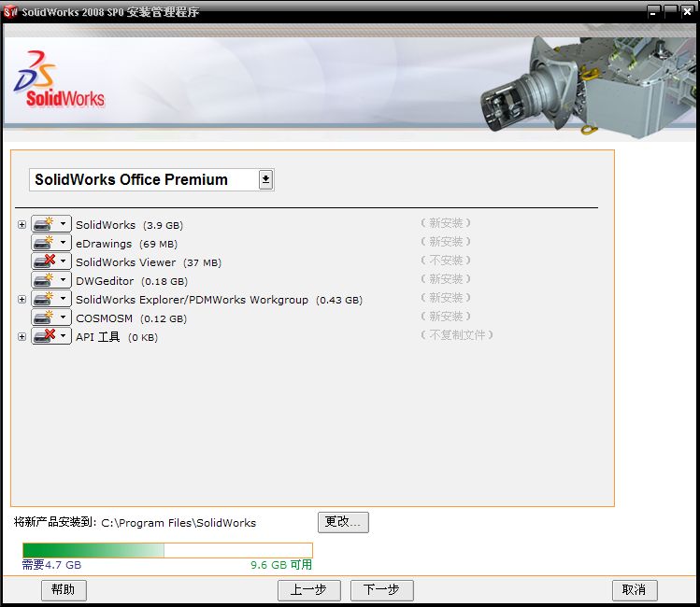This screenshot has width=700, height=607.
Task: Click the green disk space usage bar
Action: 167,550
